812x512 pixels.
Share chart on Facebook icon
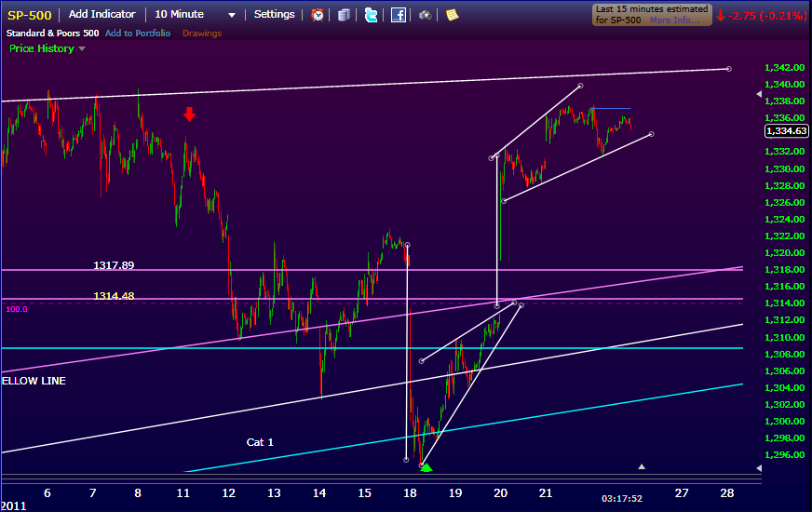pos(398,15)
